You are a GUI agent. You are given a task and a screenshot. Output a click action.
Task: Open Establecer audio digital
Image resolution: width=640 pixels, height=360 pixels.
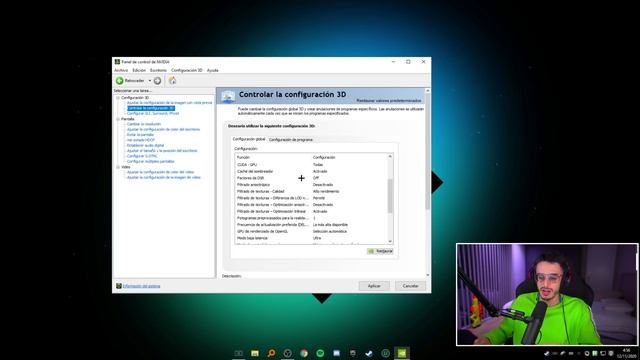(145, 145)
